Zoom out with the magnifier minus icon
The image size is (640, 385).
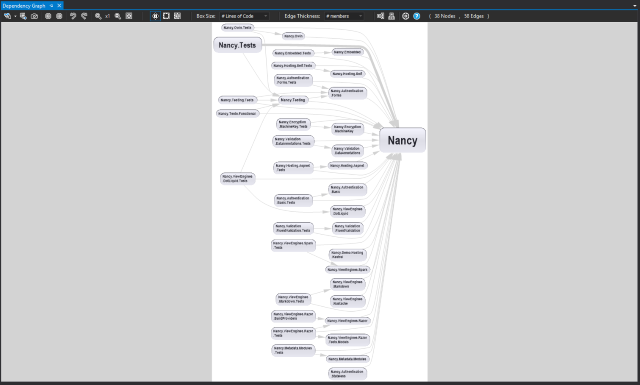[118, 16]
